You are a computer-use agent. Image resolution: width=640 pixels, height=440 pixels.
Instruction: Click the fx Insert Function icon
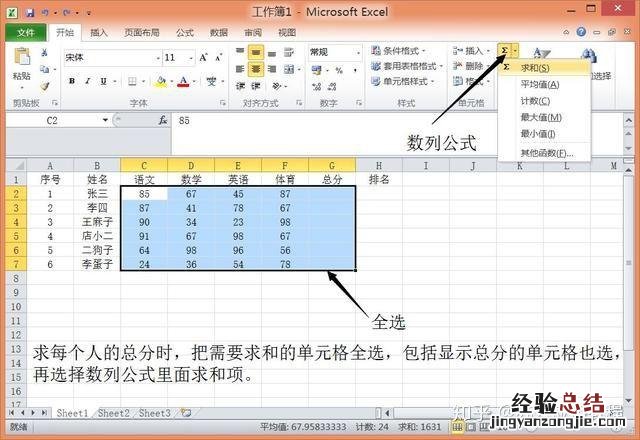point(163,120)
